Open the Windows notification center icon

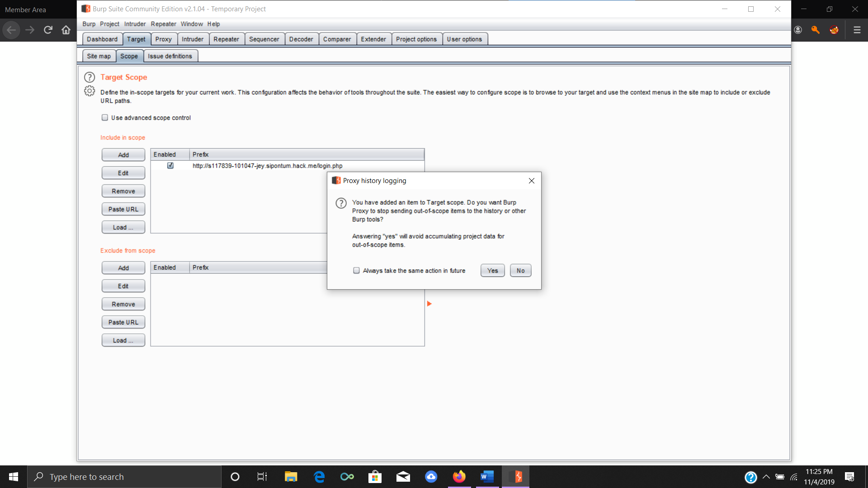(x=849, y=477)
